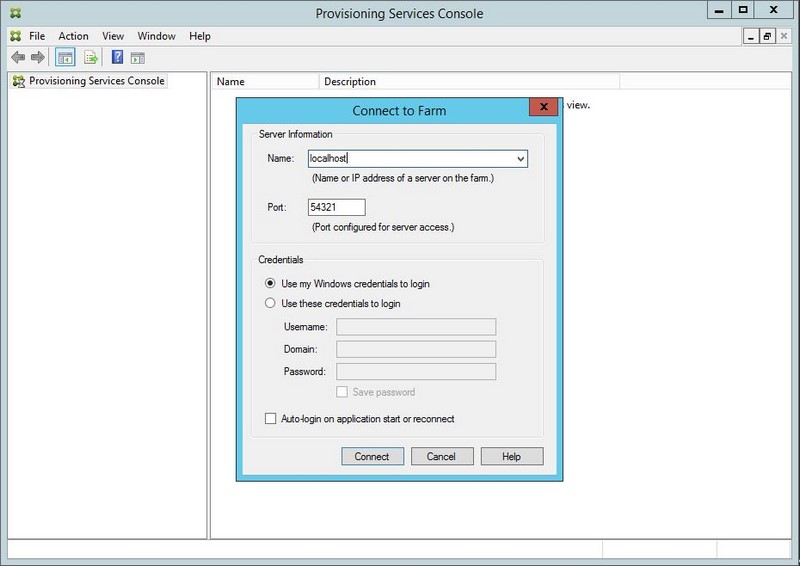
Task: Minimize the Provisioning Services Console window
Action: pyautogui.click(x=719, y=10)
